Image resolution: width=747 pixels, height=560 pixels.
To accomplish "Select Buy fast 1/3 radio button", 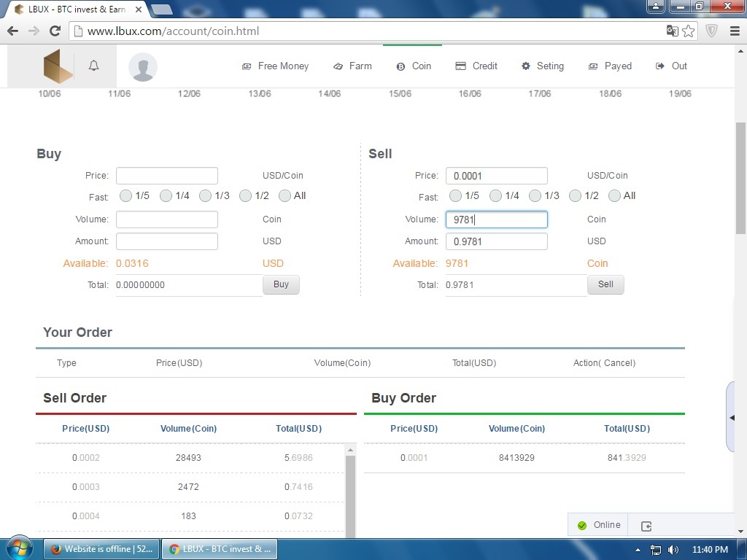I will pos(205,195).
